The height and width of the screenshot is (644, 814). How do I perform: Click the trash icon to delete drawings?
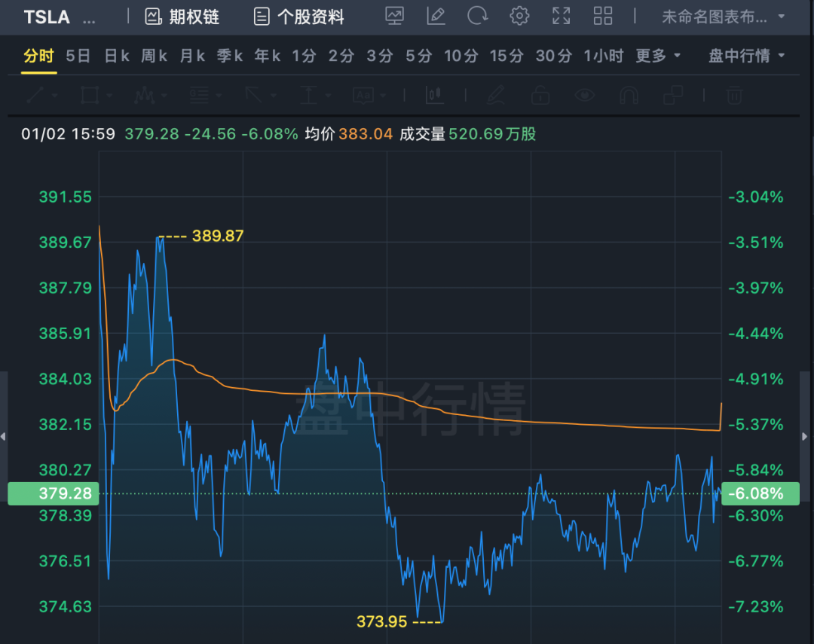coord(734,95)
